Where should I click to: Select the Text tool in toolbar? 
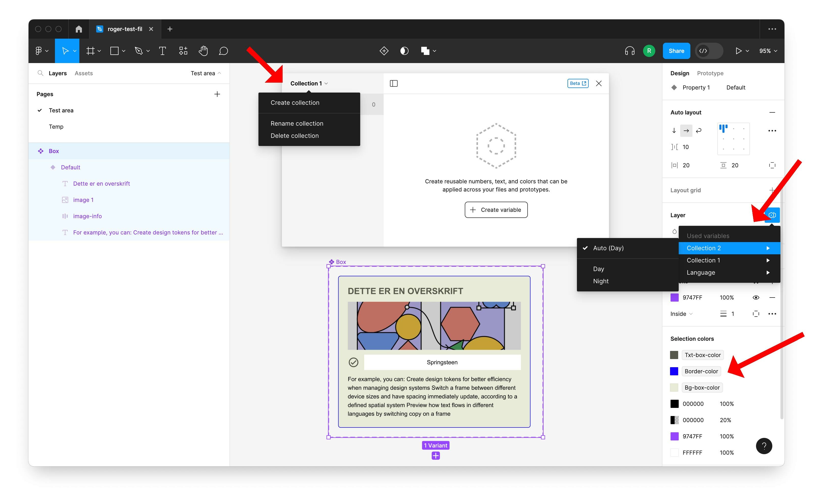162,51
